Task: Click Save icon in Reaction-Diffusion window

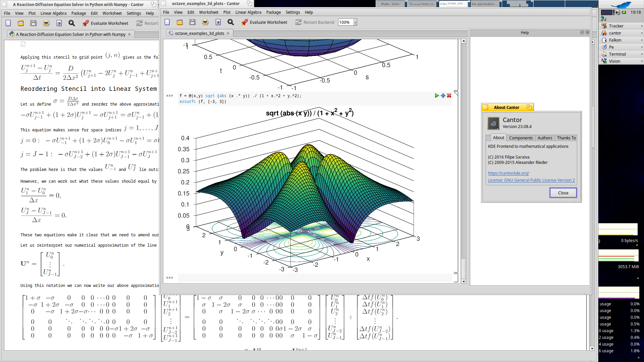Action: [33, 23]
